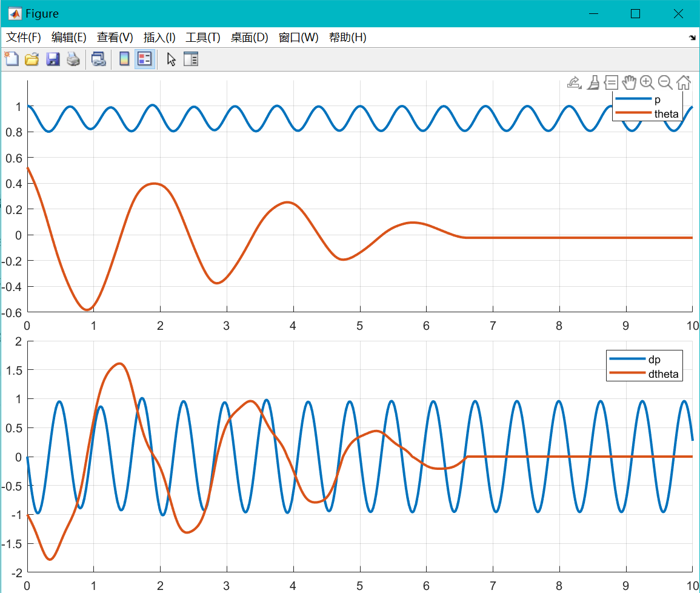Open the 文件(F) menu
This screenshot has width=700, height=593.
click(x=23, y=38)
